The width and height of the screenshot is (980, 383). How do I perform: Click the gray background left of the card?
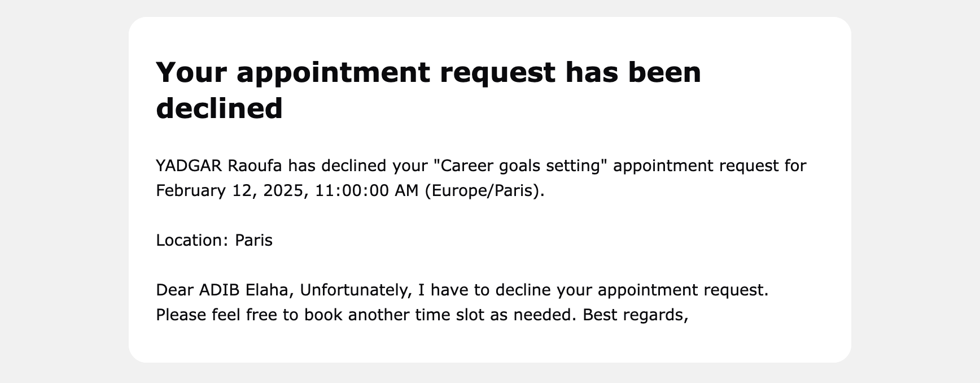coord(62,192)
